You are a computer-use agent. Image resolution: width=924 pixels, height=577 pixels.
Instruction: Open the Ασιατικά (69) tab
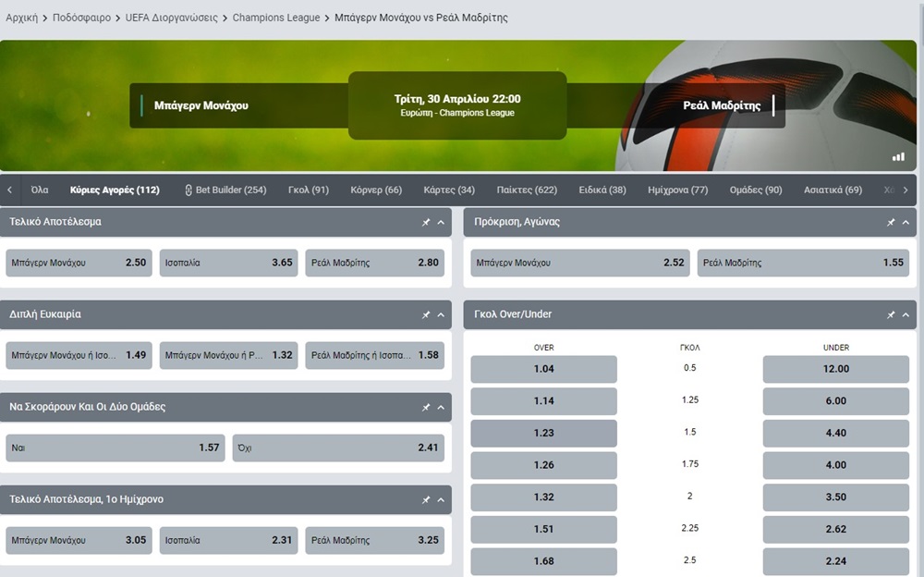[x=833, y=190]
